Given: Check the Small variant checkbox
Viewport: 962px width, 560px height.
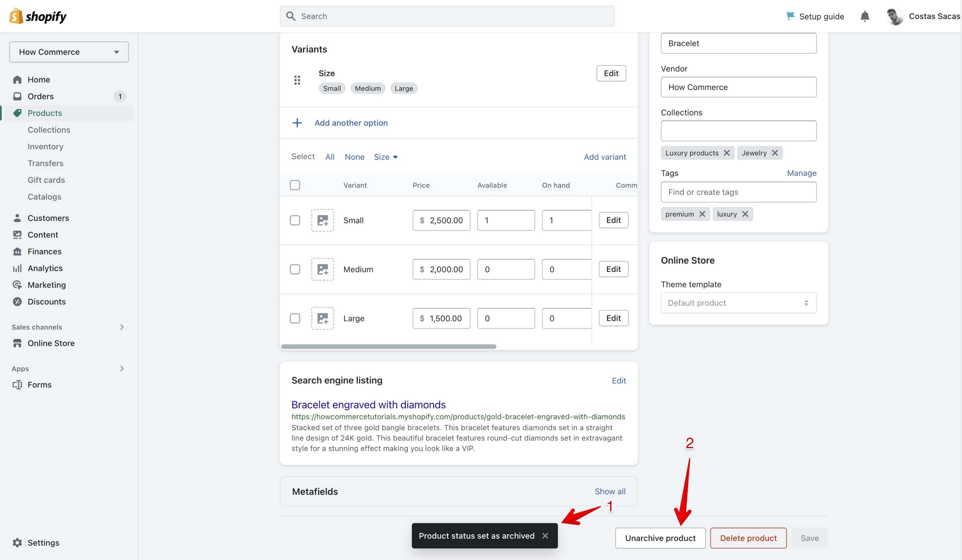Looking at the screenshot, I should [x=295, y=220].
